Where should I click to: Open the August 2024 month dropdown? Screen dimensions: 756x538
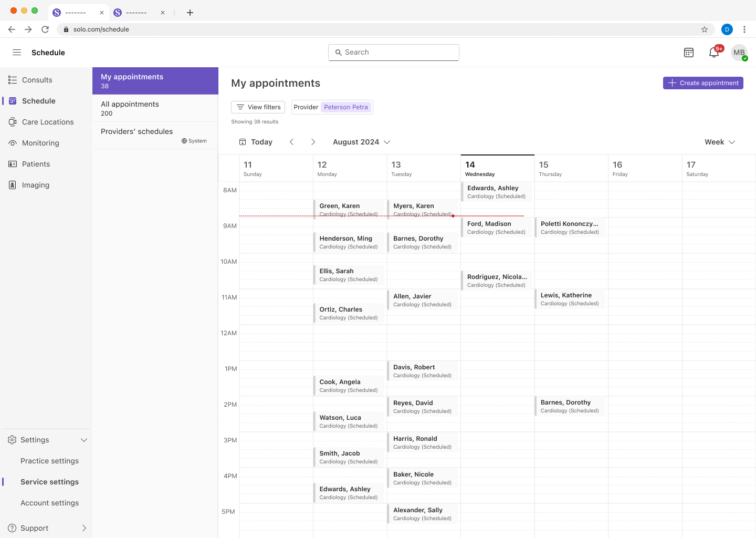(x=362, y=142)
